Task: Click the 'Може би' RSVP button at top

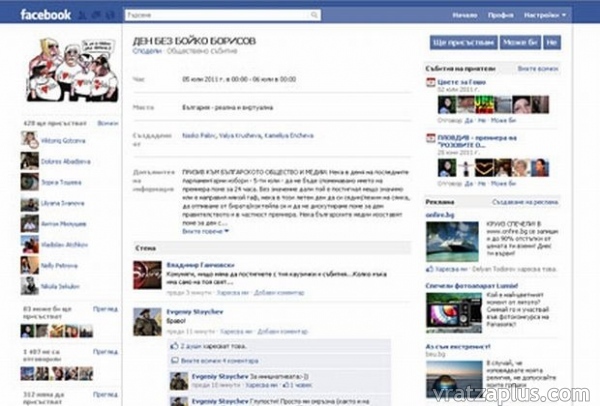Action: (520, 42)
